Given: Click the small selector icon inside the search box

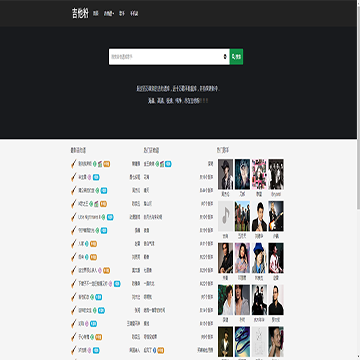Looking at the screenshot, I should pos(225,57).
